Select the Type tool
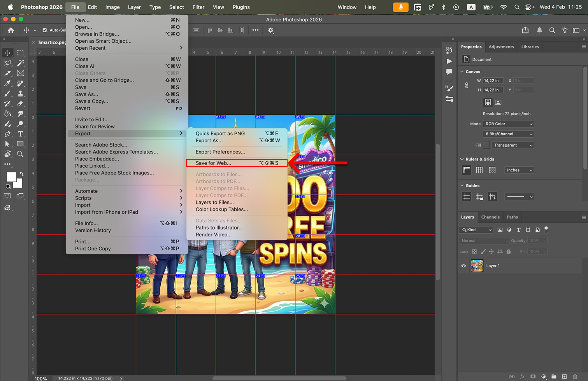 coord(21,134)
